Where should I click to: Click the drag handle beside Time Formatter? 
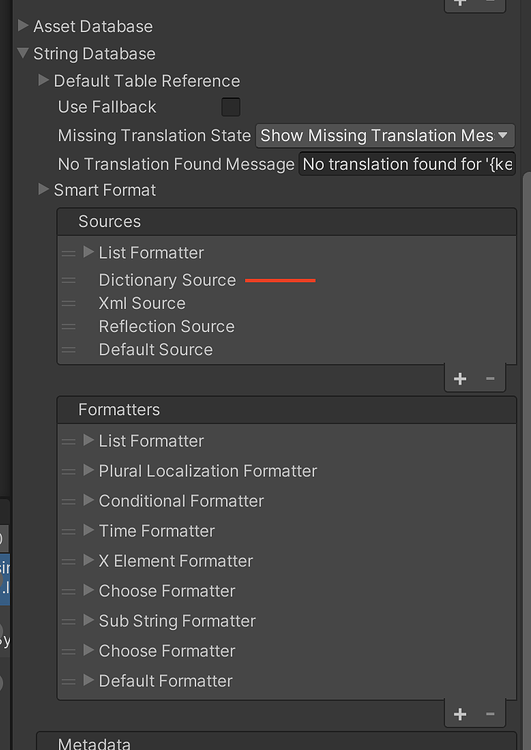point(68,531)
